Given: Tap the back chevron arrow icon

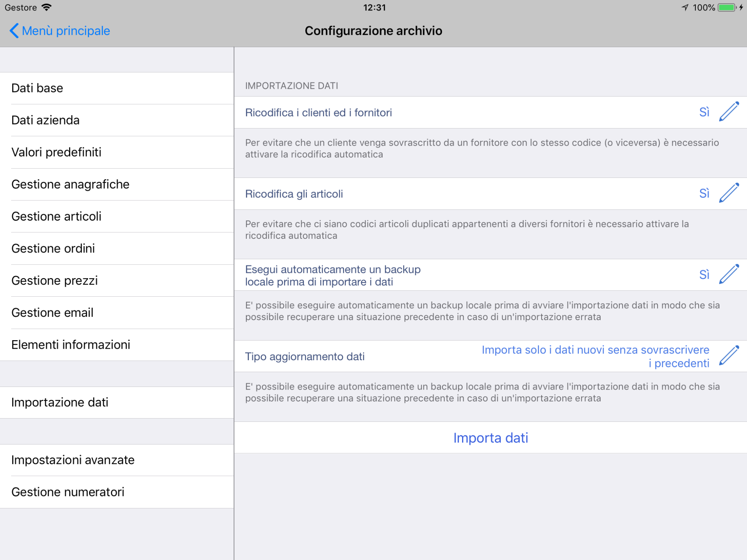Looking at the screenshot, I should pyautogui.click(x=14, y=30).
